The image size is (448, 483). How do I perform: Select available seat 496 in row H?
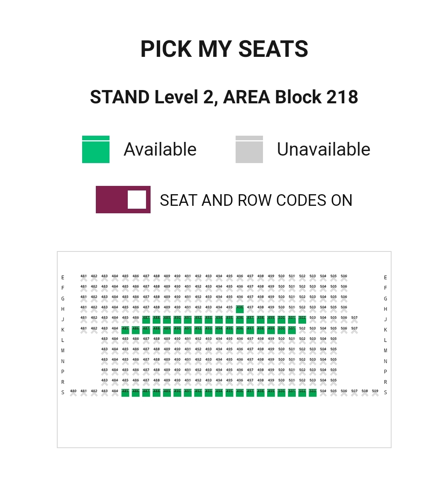240,309
